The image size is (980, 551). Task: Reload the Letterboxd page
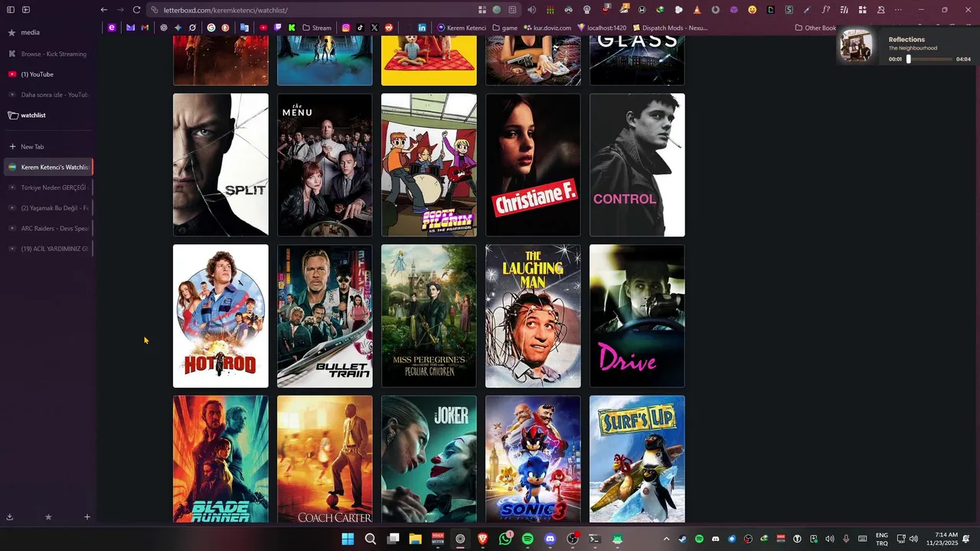coord(136,10)
